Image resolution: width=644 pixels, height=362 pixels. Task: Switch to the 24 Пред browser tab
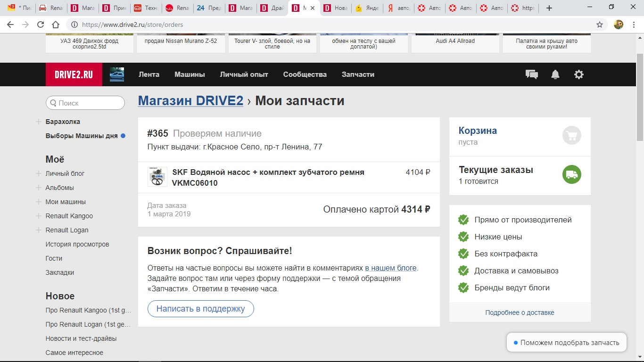pos(209,8)
